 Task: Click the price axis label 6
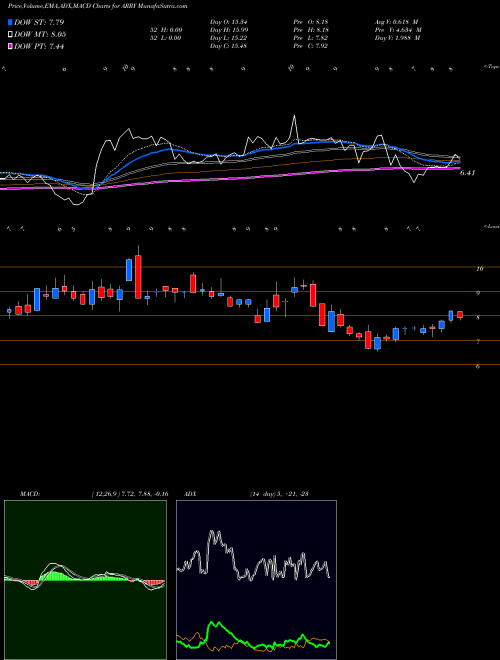click(478, 366)
